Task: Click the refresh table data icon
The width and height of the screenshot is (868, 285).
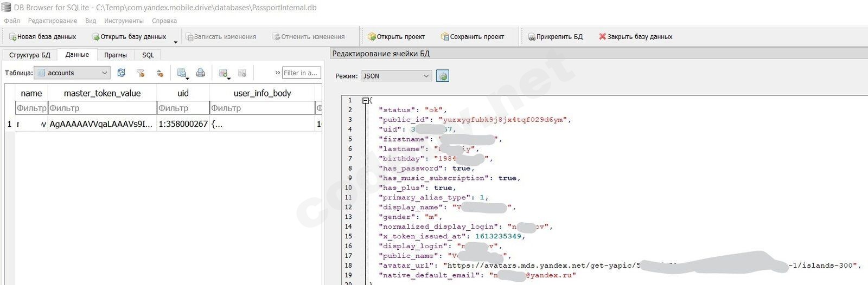Action: click(x=121, y=73)
